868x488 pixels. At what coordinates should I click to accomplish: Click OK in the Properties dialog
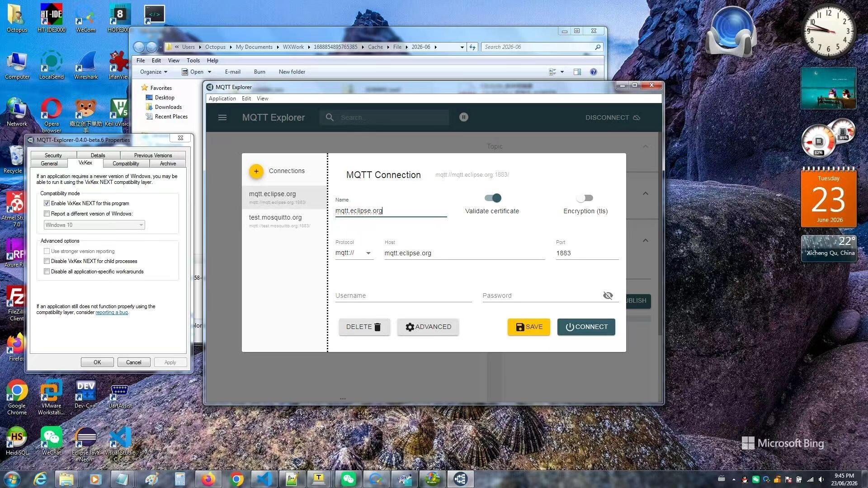97,362
